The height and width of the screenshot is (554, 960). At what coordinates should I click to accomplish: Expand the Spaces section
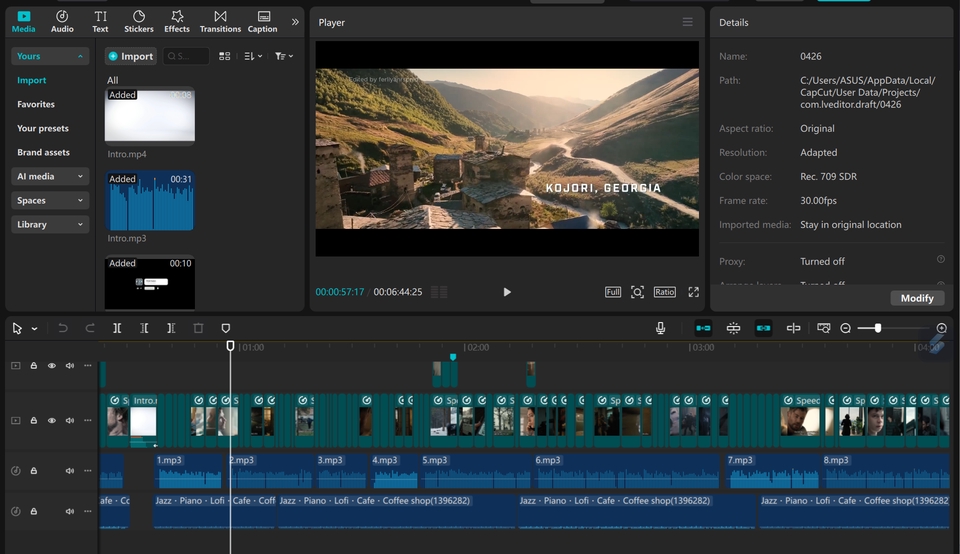coord(50,200)
